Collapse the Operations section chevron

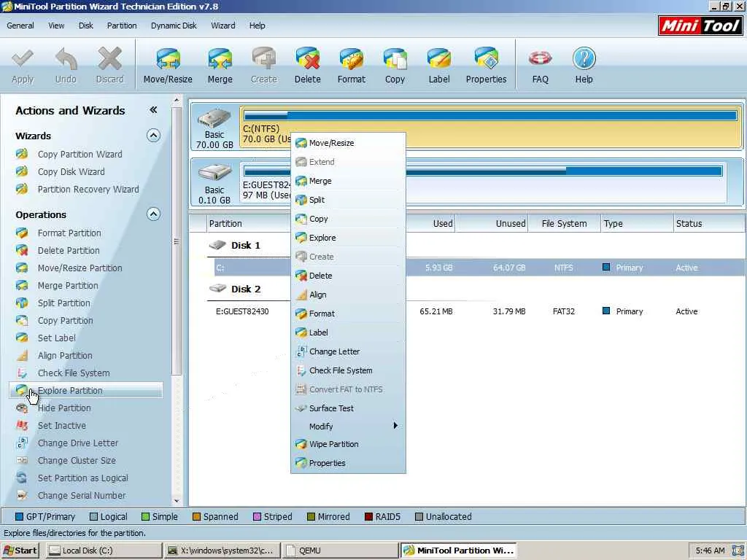tap(153, 214)
